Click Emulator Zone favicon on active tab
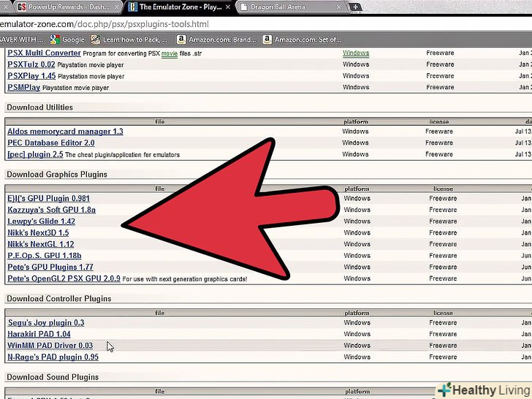The image size is (532, 399). click(133, 7)
